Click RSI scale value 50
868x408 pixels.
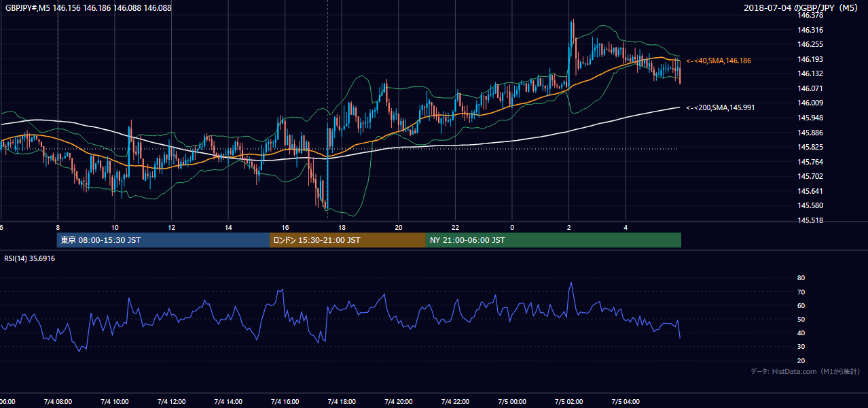tap(801, 319)
